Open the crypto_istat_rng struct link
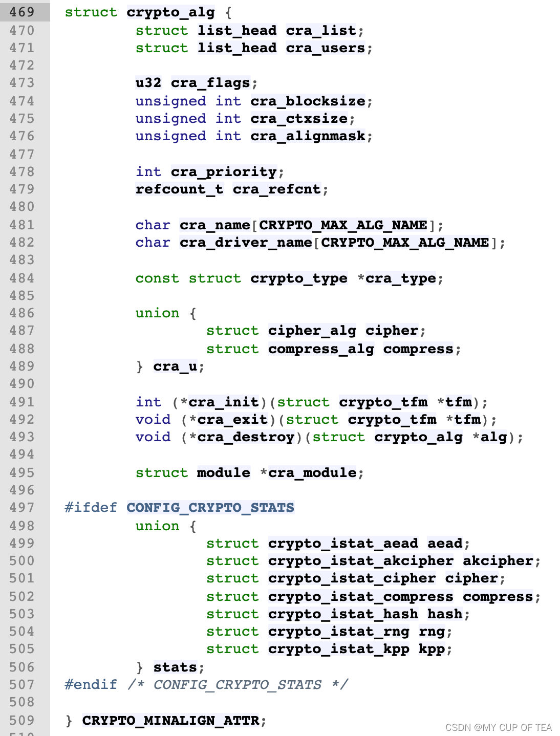The height and width of the screenshot is (736, 560). click(339, 632)
